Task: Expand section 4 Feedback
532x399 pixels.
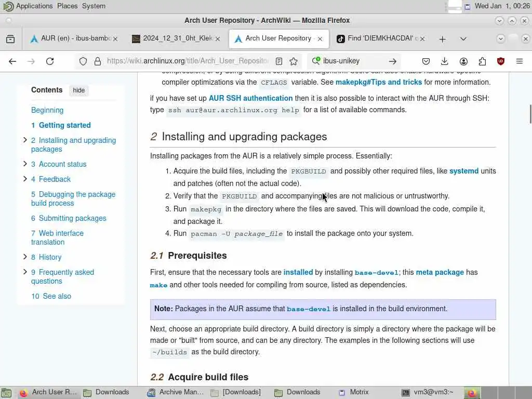Action: [25, 179]
